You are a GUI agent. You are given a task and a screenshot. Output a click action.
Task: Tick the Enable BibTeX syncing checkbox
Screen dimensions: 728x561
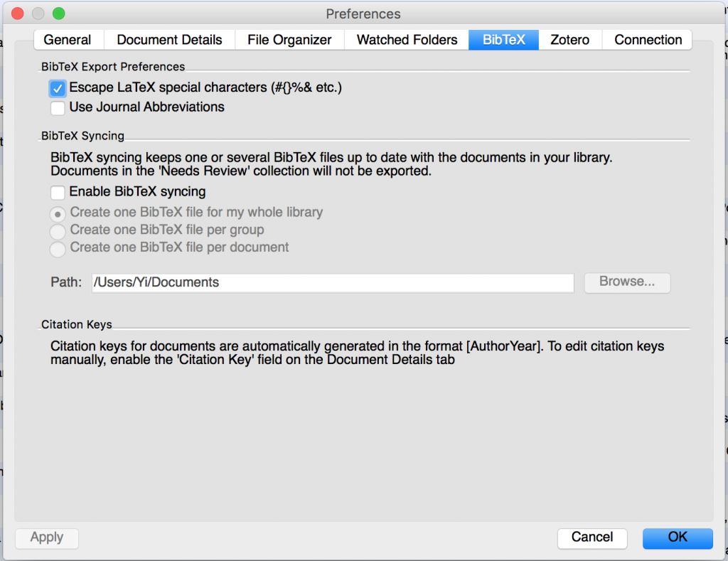tap(58, 192)
